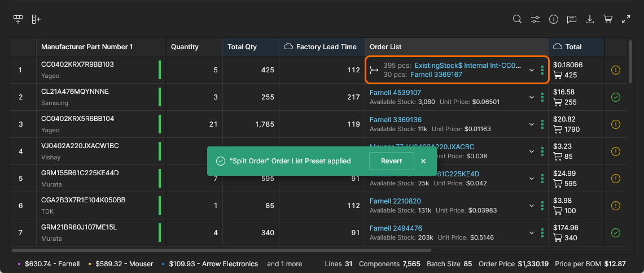The height and width of the screenshot is (273, 644).
Task: Revert the Split Order preset
Action: 391,161
